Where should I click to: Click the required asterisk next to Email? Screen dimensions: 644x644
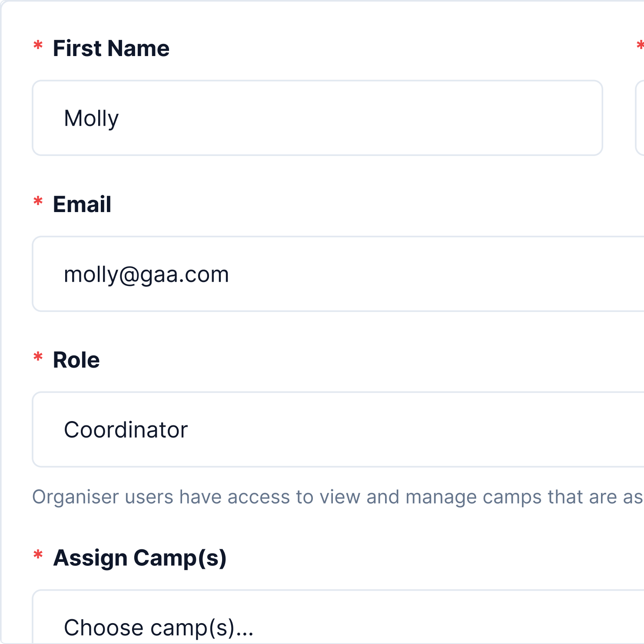[38, 202]
